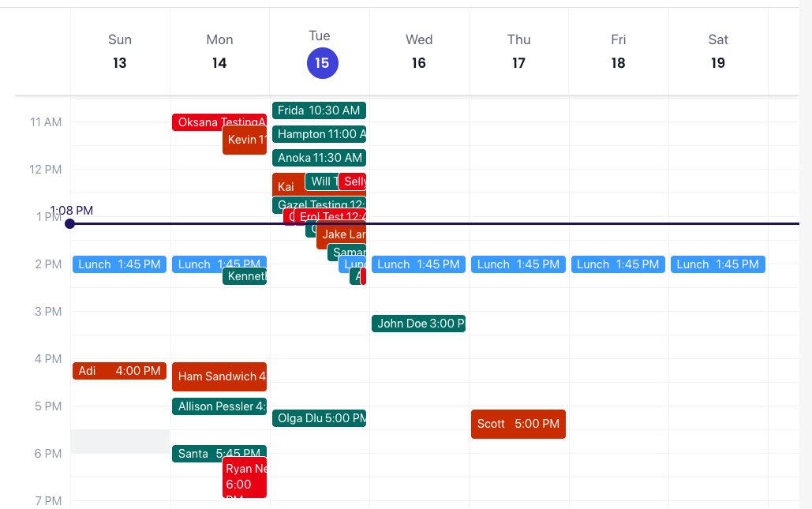Image resolution: width=812 pixels, height=509 pixels.
Task: Click the 6 PM time label
Action: click(x=48, y=454)
